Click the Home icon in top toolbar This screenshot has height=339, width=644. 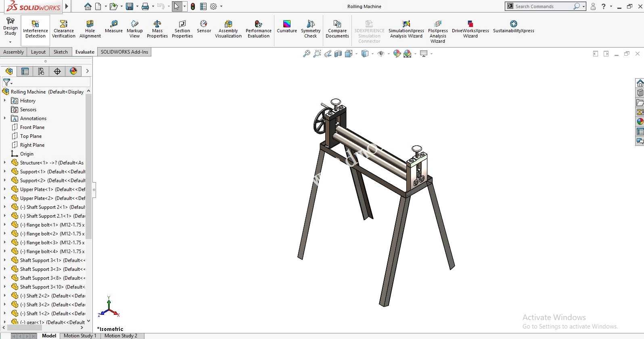[x=88, y=6]
